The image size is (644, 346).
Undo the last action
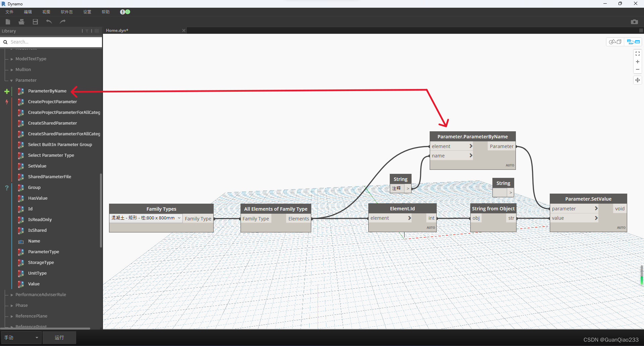point(49,21)
